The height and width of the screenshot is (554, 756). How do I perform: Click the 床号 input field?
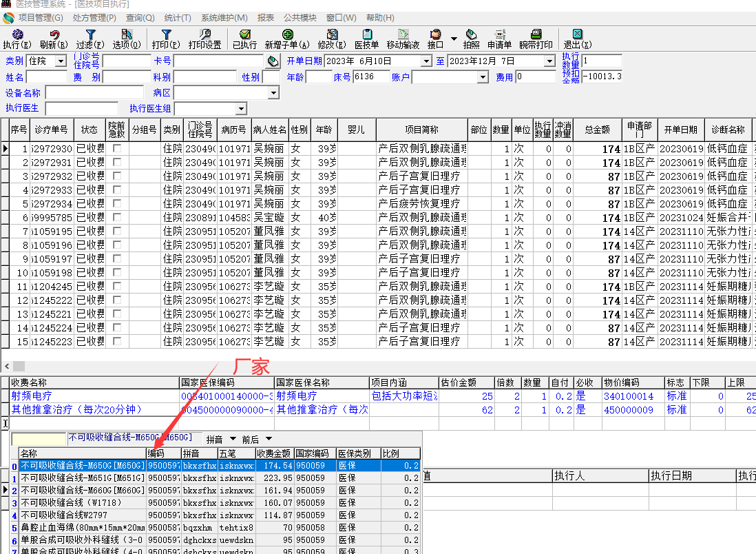(x=372, y=77)
